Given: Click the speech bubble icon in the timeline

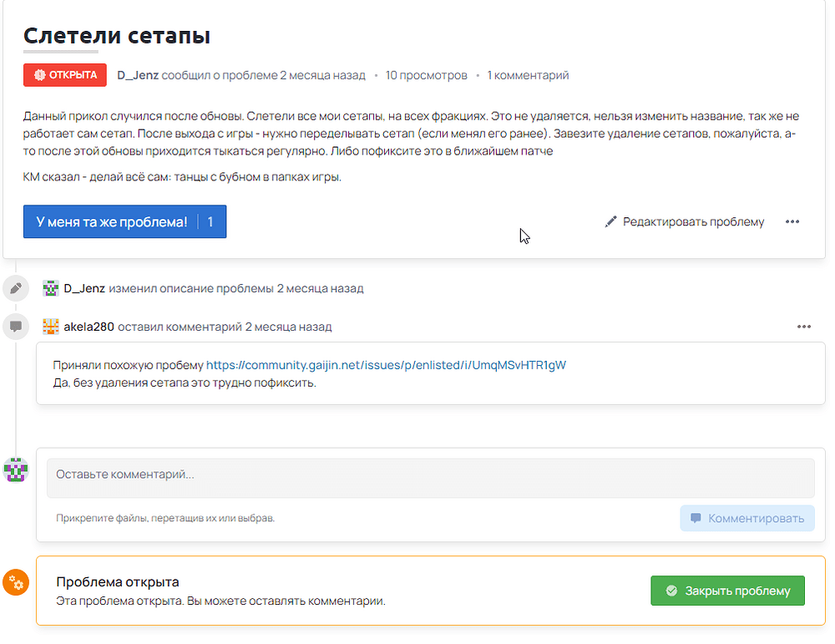Looking at the screenshot, I should (15, 327).
